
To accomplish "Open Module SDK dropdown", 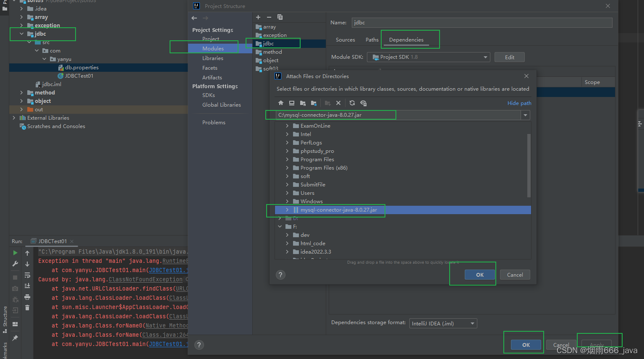I will pos(485,57).
